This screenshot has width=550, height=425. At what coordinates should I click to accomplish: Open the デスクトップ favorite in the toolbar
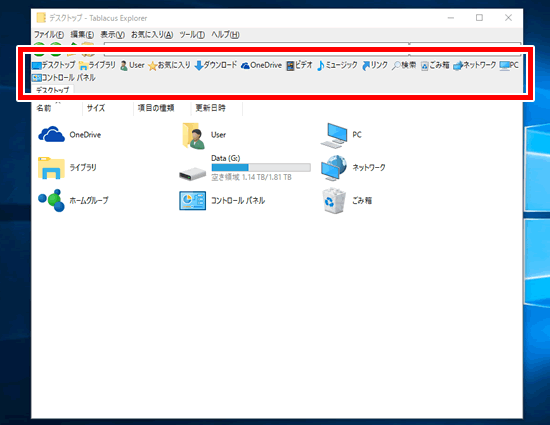pos(54,65)
